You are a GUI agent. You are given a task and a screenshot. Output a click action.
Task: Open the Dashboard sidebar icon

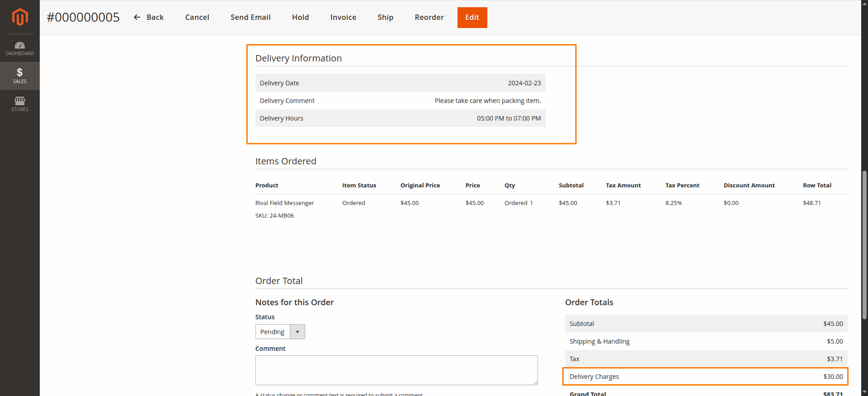coord(20,48)
